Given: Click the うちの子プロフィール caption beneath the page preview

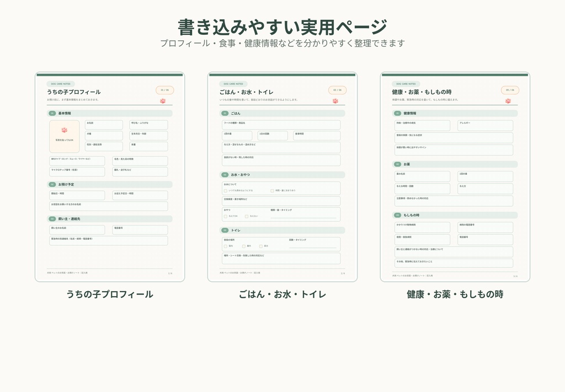Looking at the screenshot, I should click(110, 294).
